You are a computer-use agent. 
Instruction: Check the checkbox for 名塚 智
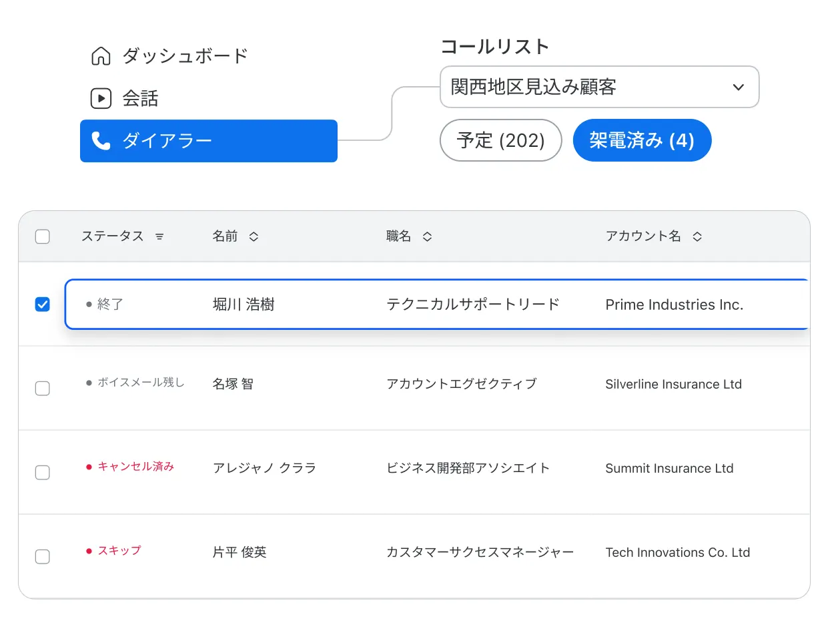(x=42, y=388)
